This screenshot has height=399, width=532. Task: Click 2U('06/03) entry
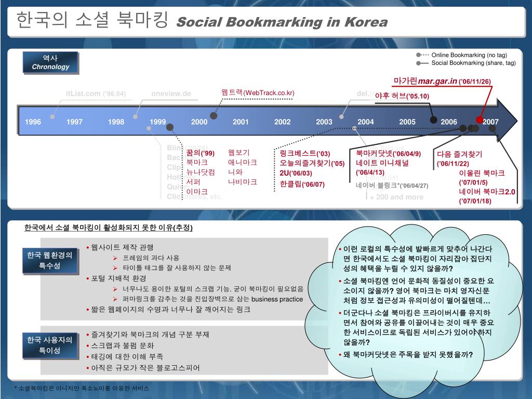click(296, 173)
